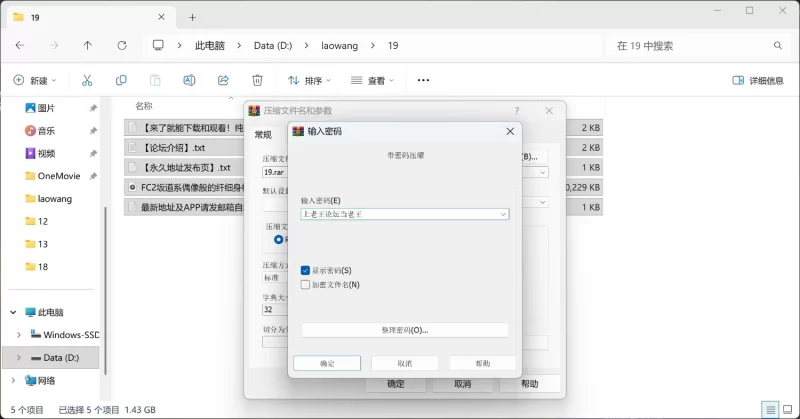Viewport: 800px width, 419px height.
Task: Click the Rename icon in Explorer toolbar
Action: tap(189, 80)
